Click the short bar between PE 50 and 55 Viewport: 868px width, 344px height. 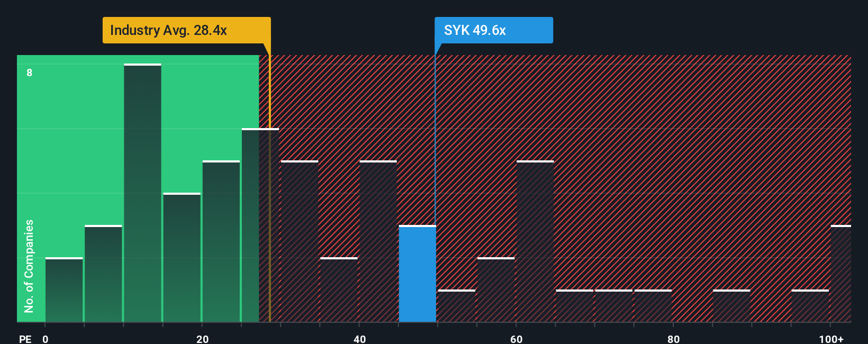[457, 306]
